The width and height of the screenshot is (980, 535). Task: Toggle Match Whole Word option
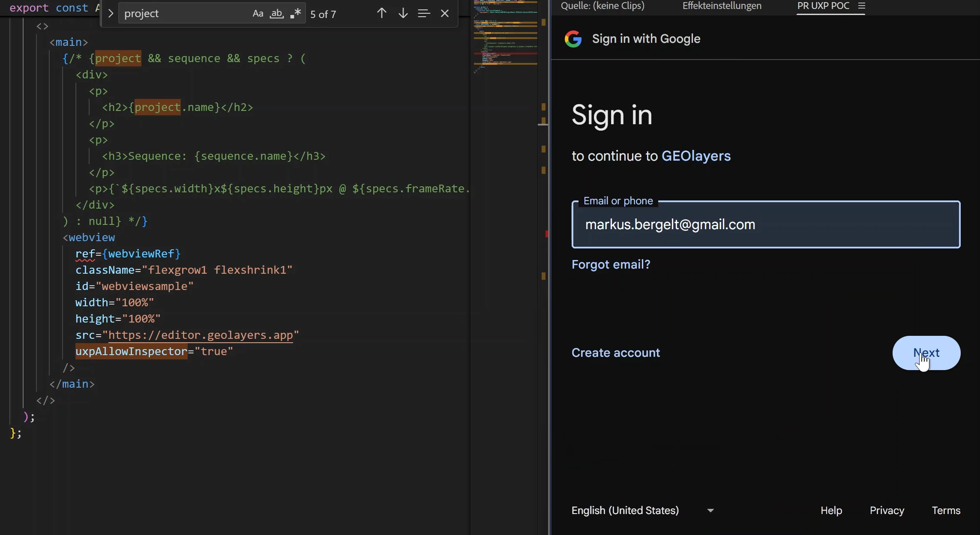pos(277,14)
